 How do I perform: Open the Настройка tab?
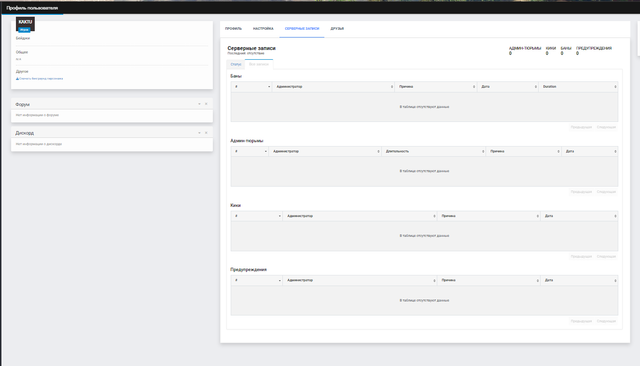click(263, 29)
